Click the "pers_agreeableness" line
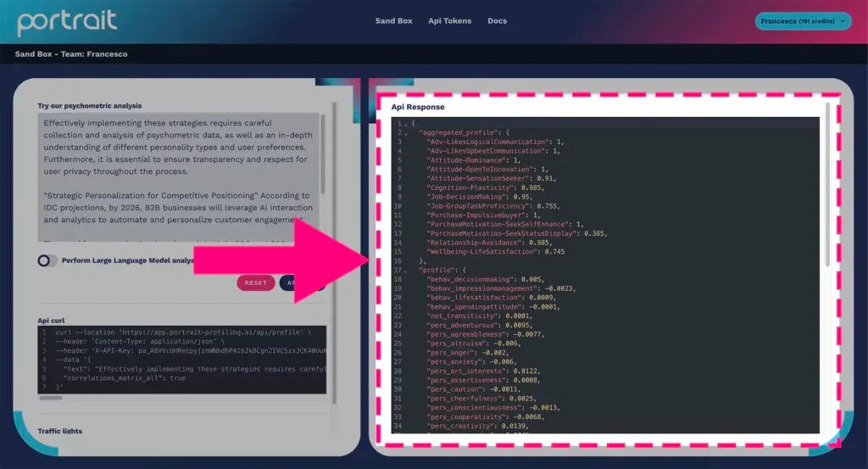 (x=485, y=334)
